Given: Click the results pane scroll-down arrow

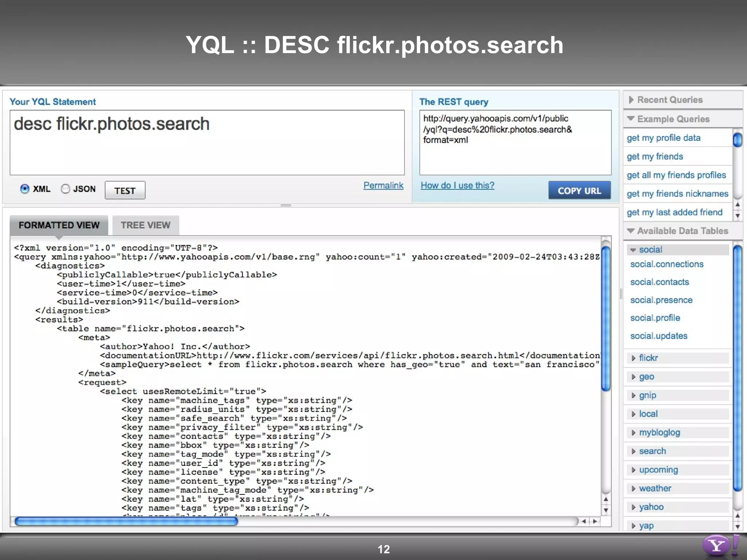Looking at the screenshot, I should click(x=606, y=510).
